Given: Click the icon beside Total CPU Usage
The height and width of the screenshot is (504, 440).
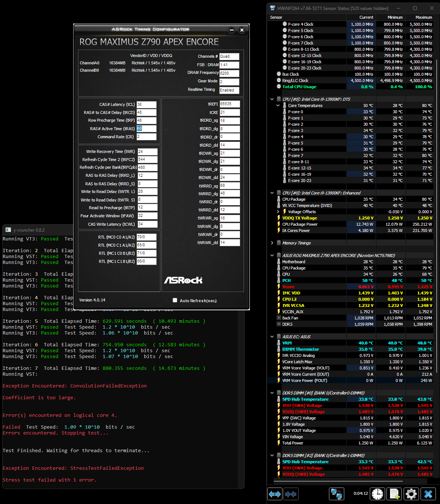Looking at the screenshot, I should click(x=279, y=87).
